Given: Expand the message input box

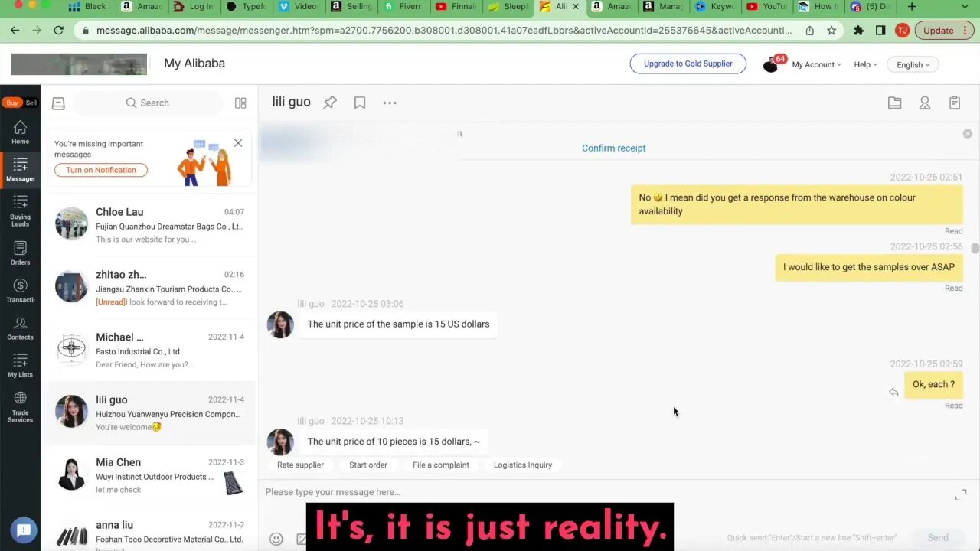Looking at the screenshot, I should coord(961,495).
